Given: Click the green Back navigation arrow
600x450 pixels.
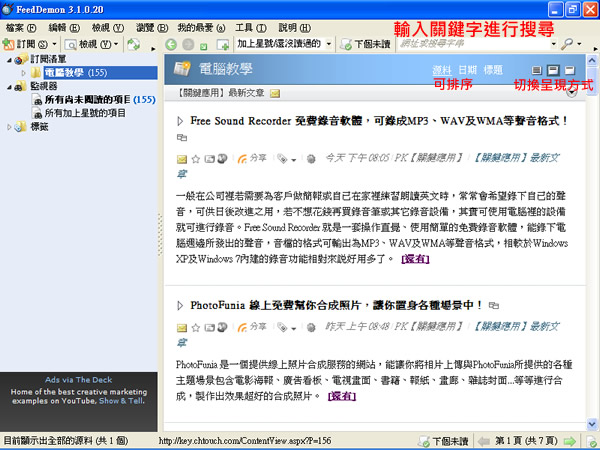Looking at the screenshot, I should point(171,45).
